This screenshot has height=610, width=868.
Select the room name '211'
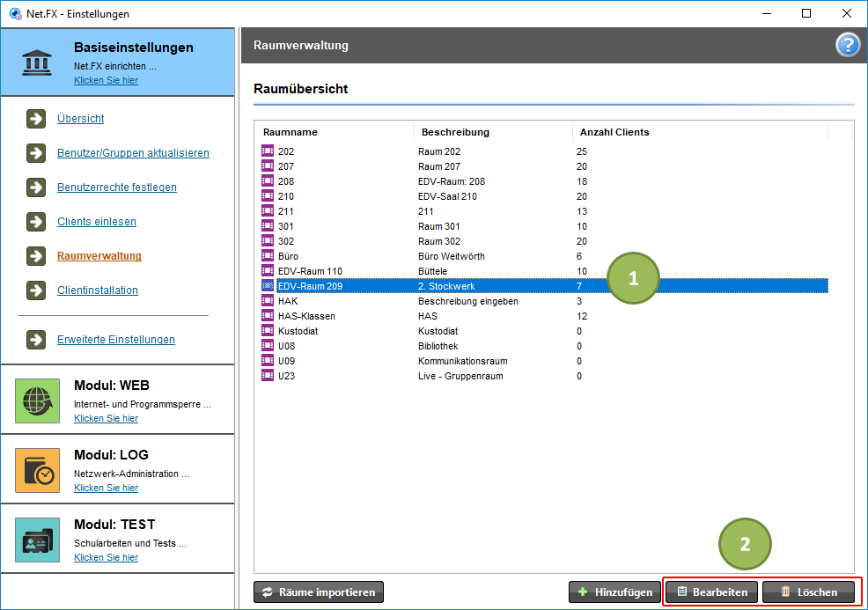tap(285, 211)
